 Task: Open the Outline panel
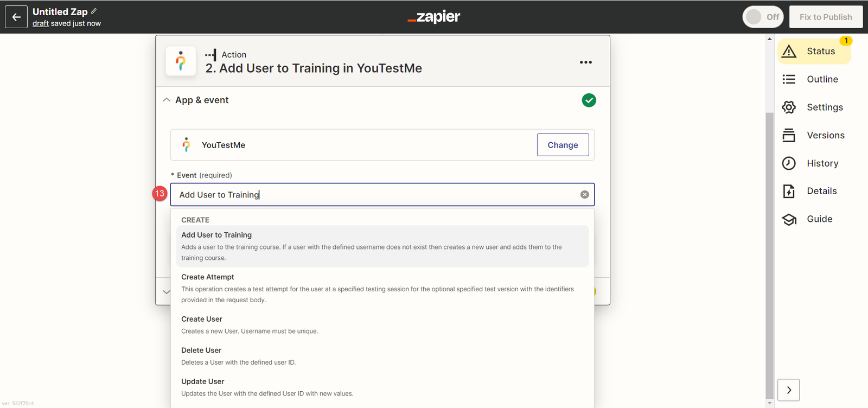coord(814,79)
